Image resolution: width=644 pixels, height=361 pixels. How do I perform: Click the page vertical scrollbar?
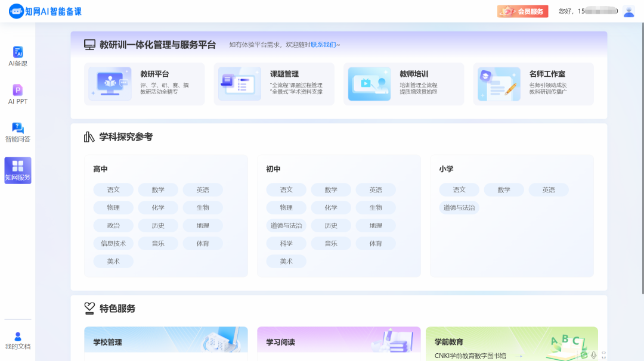(x=643, y=158)
